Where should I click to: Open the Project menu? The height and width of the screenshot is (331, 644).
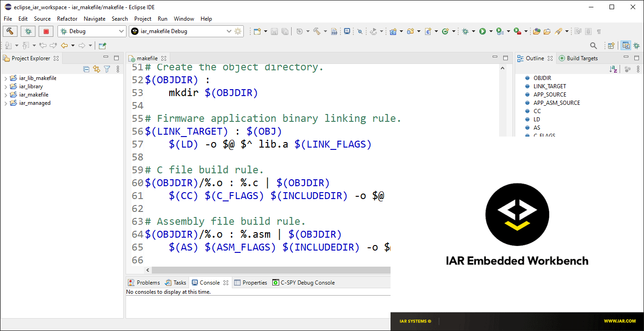tap(143, 19)
